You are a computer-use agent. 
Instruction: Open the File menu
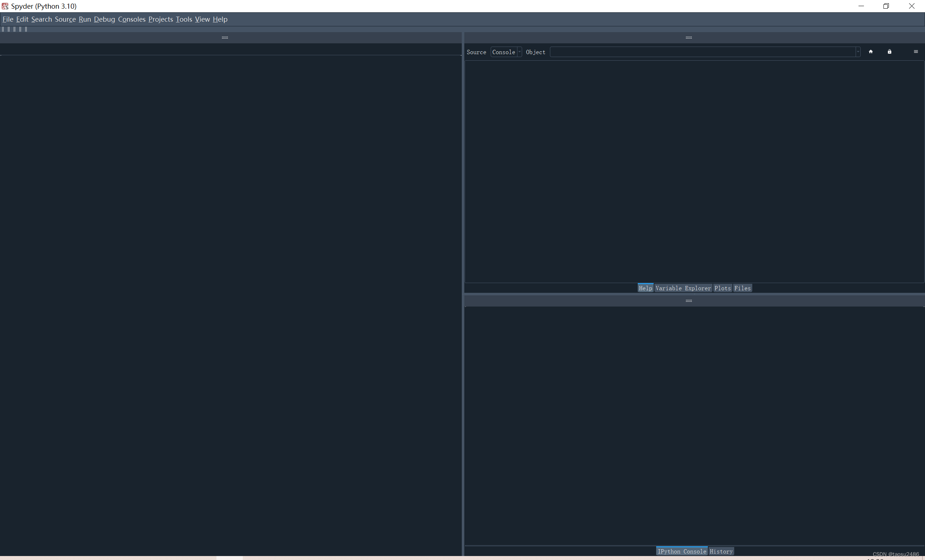pos(8,19)
